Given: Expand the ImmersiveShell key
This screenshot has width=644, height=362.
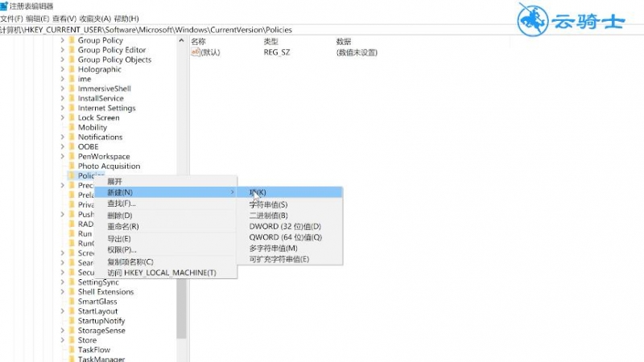Looking at the screenshot, I should [63, 88].
